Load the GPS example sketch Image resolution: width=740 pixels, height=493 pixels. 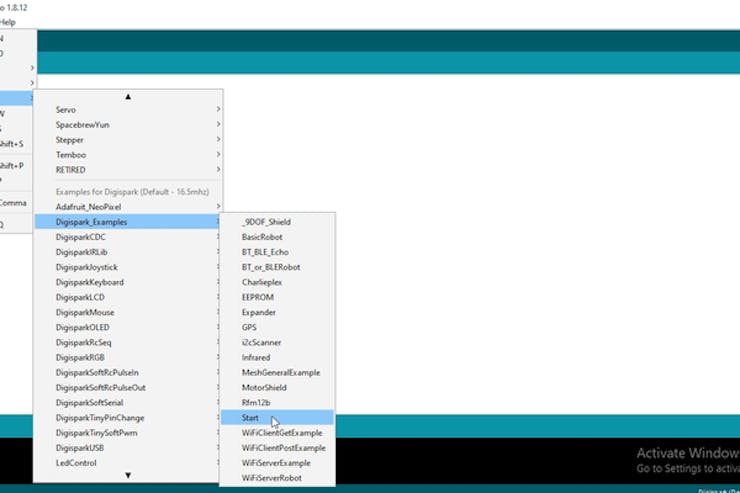tap(278, 327)
